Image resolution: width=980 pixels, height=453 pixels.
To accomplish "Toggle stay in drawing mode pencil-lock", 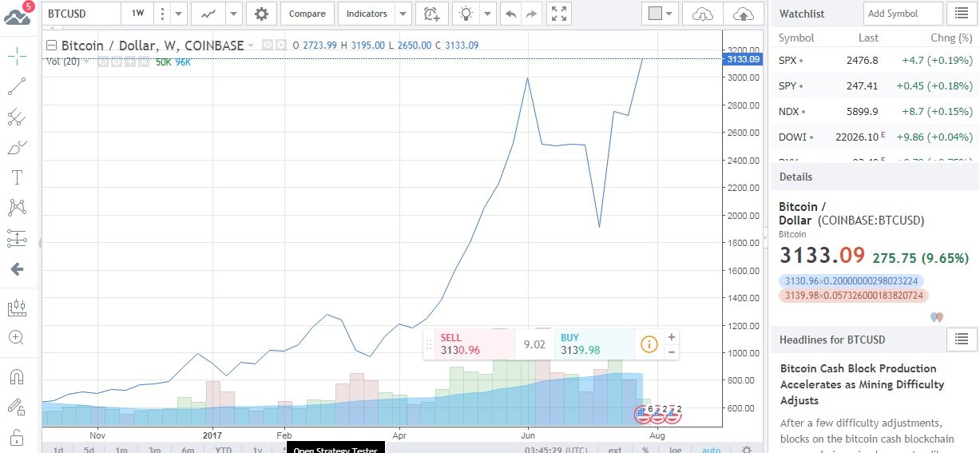I will tap(17, 407).
